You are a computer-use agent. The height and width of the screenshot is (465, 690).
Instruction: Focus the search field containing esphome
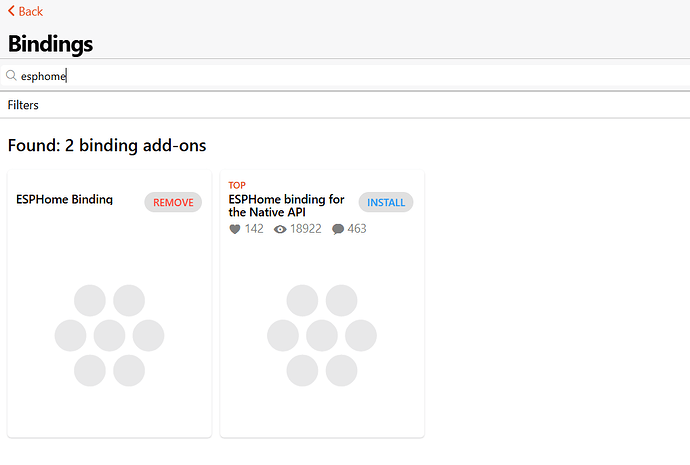300,75
